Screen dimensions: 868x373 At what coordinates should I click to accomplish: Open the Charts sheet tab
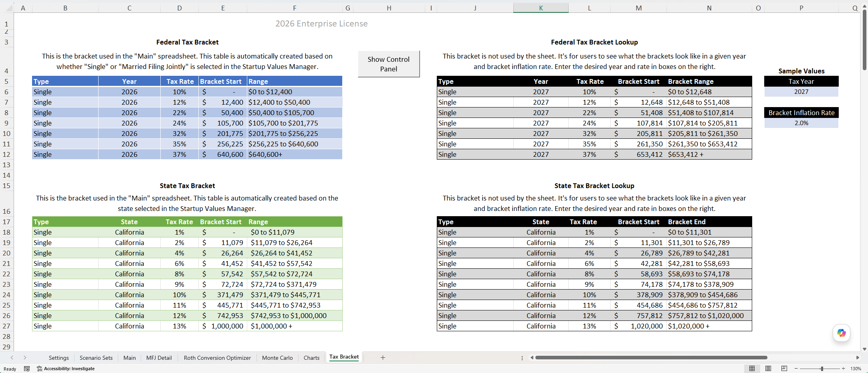click(x=311, y=358)
